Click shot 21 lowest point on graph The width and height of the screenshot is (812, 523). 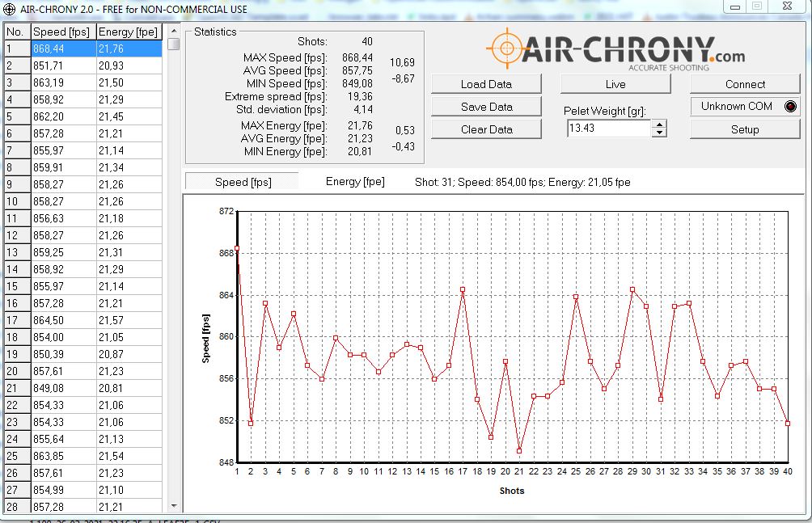(x=519, y=451)
